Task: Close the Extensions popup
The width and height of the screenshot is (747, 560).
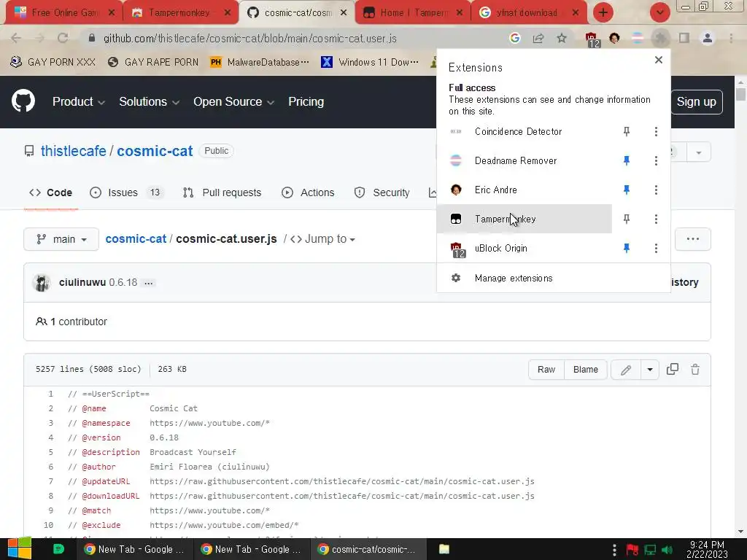Action: pos(659,60)
